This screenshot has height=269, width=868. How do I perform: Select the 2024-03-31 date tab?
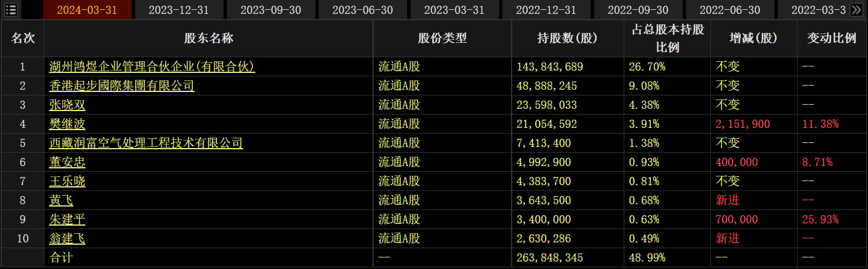(x=86, y=10)
